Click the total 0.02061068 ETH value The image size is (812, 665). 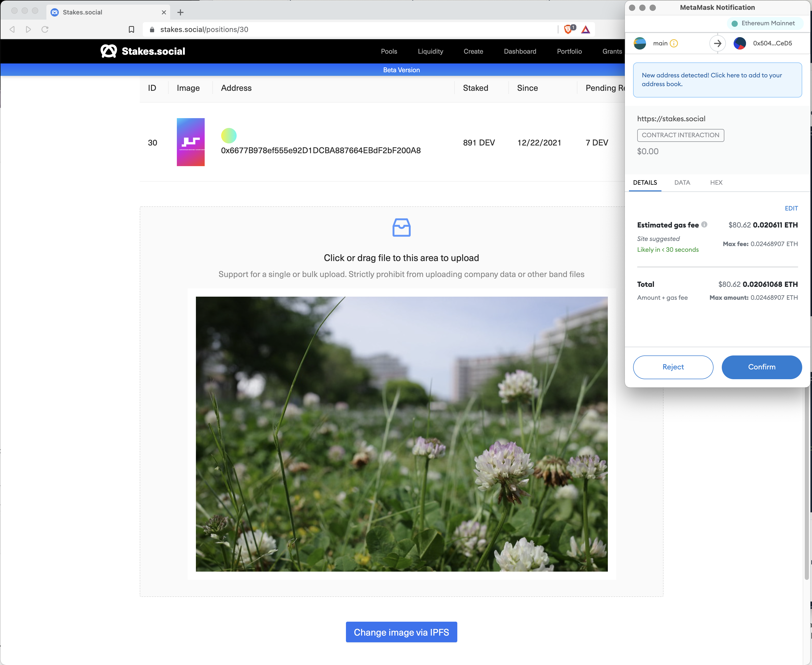tap(770, 284)
